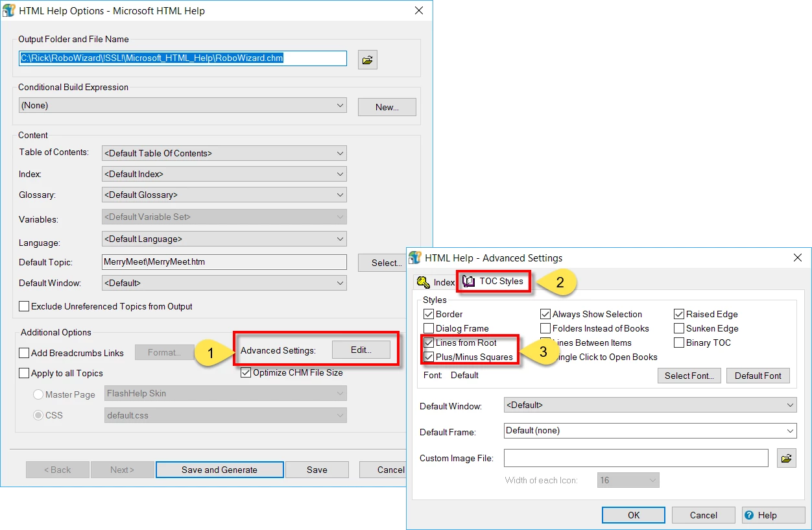Enable Folders Instead of Books
The height and width of the screenshot is (530, 812).
click(x=545, y=328)
